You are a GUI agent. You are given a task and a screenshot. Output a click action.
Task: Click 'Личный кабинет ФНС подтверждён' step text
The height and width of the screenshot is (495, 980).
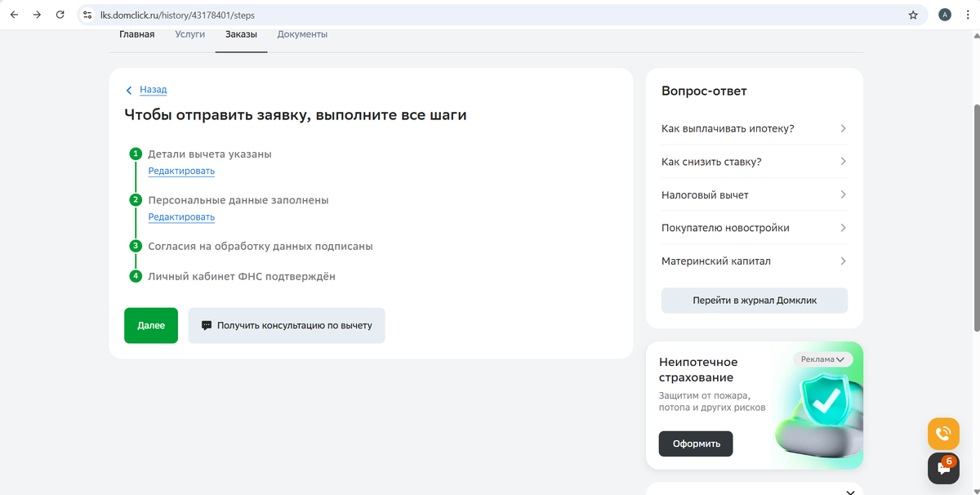pyautogui.click(x=242, y=277)
